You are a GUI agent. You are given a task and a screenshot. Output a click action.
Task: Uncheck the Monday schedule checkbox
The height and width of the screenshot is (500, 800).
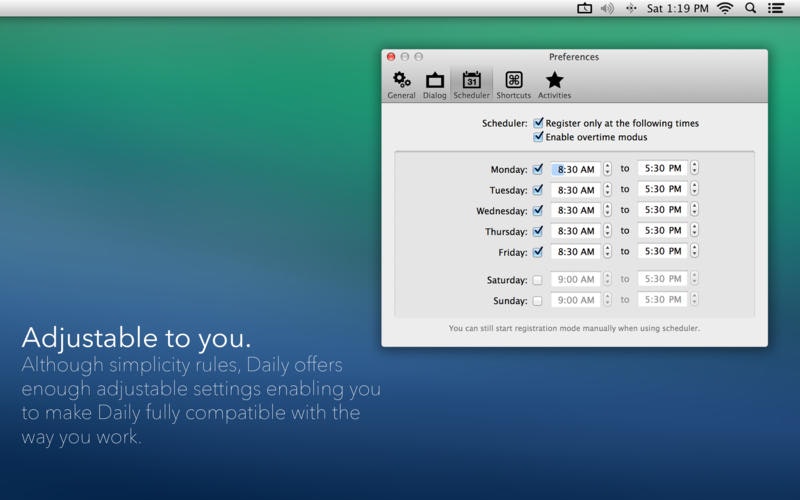[538, 169]
